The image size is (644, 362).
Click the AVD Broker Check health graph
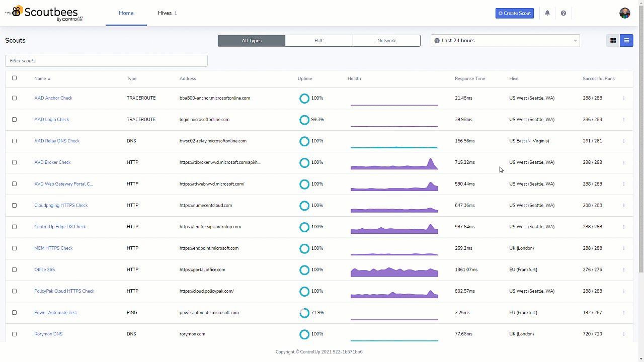pyautogui.click(x=394, y=163)
